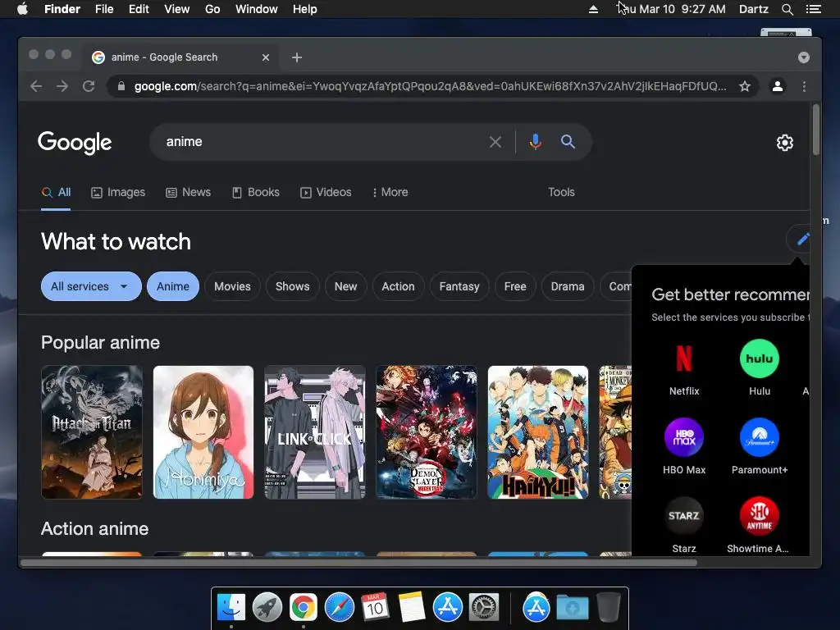
Task: Toggle the Fantasy filter chip
Action: (459, 286)
